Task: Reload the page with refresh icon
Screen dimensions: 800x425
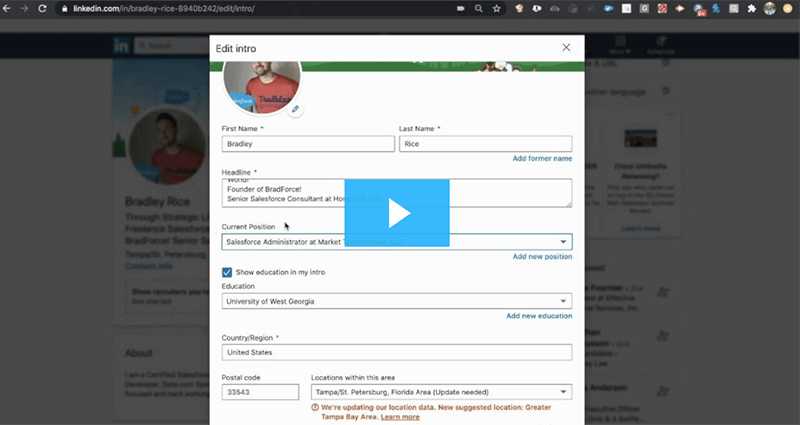Action: click(x=44, y=8)
